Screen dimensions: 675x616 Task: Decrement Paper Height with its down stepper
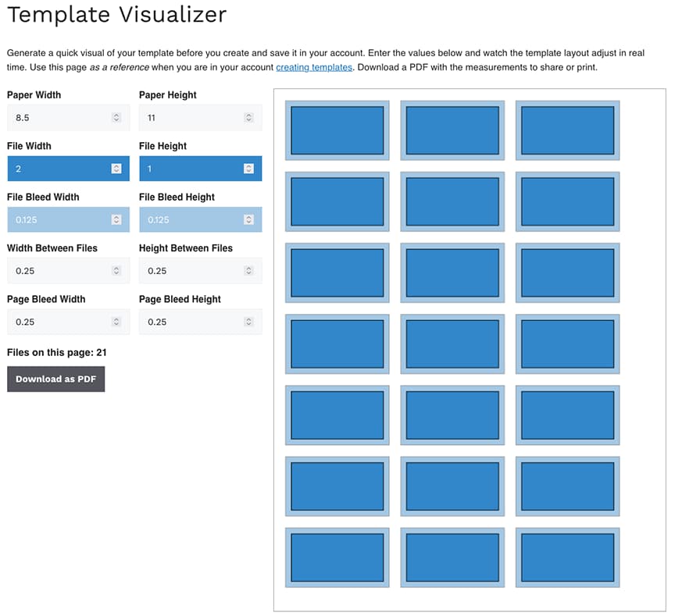tap(250, 120)
